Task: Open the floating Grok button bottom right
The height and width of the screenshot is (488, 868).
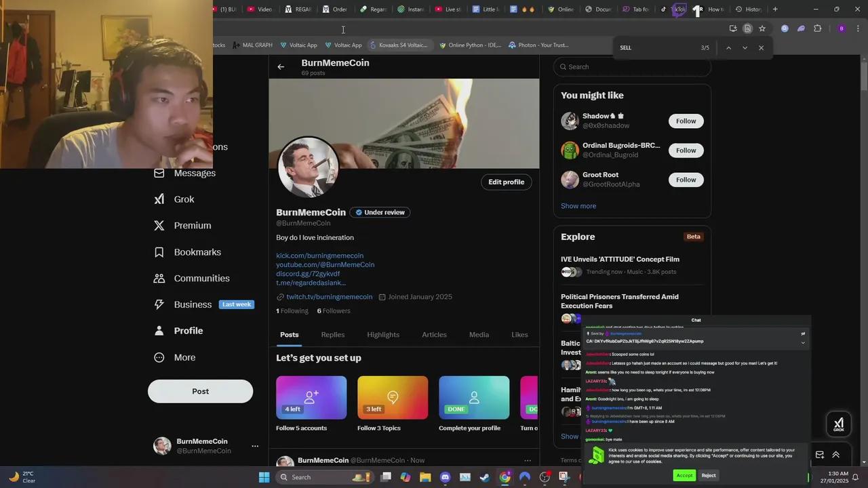Action: click(x=839, y=424)
